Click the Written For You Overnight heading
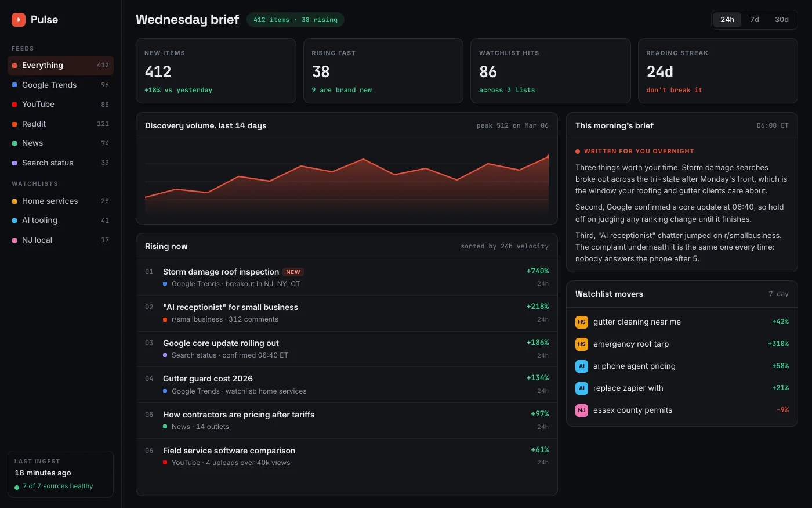812x508 pixels. point(639,152)
